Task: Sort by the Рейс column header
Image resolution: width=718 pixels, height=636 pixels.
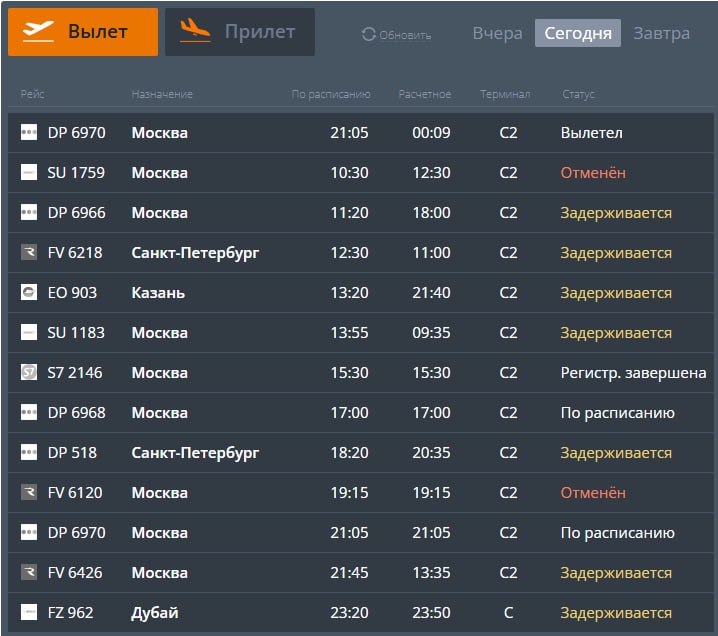Action: click(32, 94)
